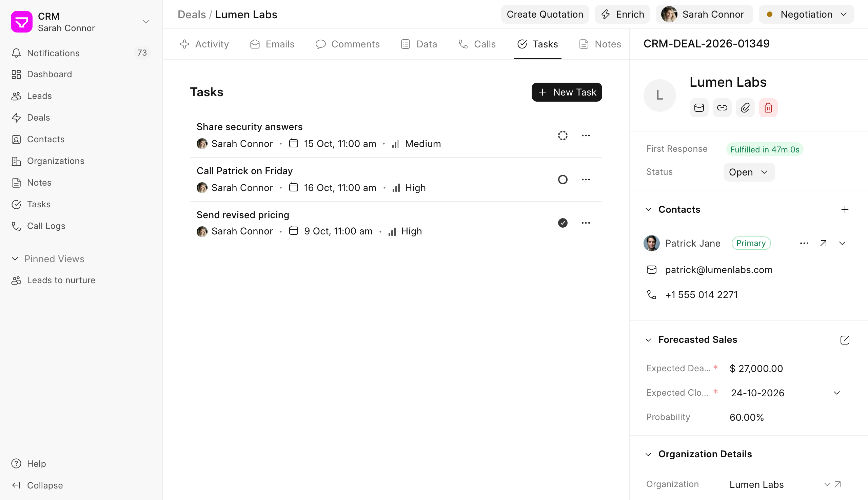Collapse the Pinned Views group
This screenshot has height=500, width=868.
[15, 259]
